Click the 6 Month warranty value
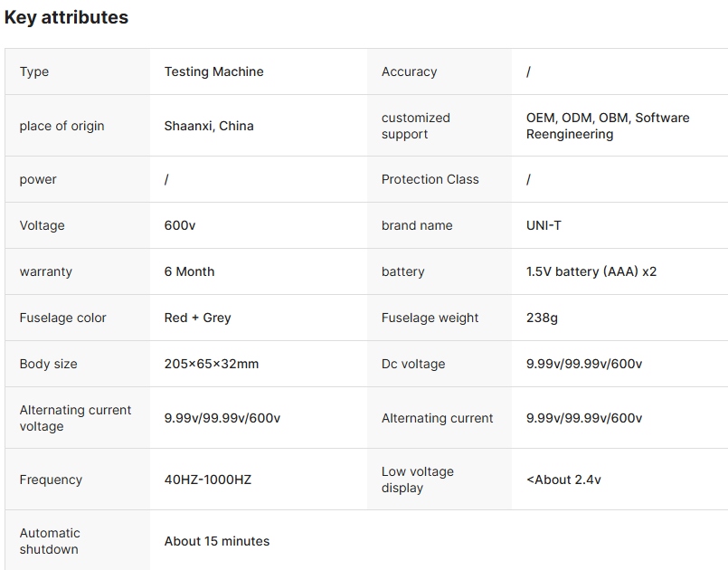 click(x=189, y=271)
